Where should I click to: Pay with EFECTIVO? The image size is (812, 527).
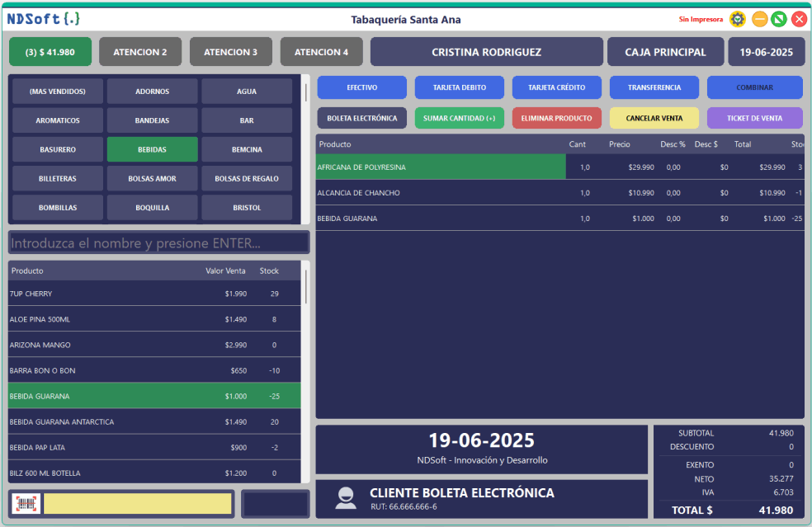(x=361, y=87)
